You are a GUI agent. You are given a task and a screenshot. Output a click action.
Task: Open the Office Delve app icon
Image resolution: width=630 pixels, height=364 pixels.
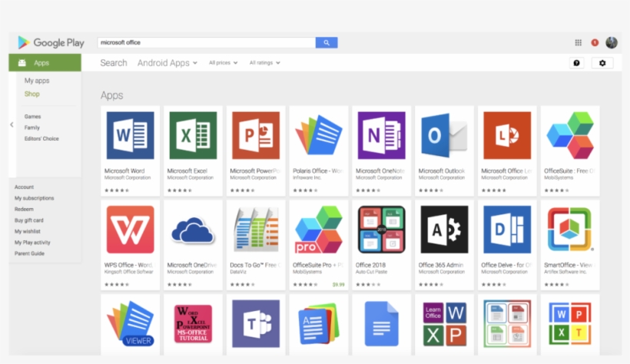(x=507, y=230)
